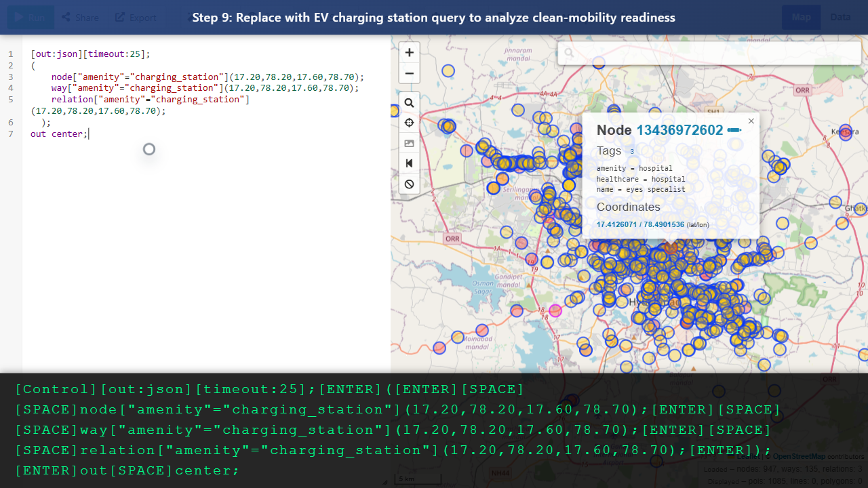The width and height of the screenshot is (868, 488).
Task: Click the blocked-circle icon on the map sidebar
Action: click(x=409, y=184)
